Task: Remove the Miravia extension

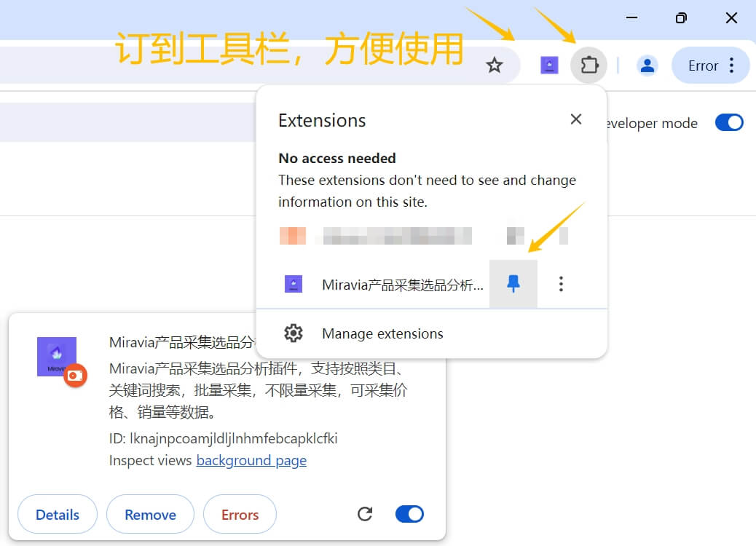Action: 150,514
